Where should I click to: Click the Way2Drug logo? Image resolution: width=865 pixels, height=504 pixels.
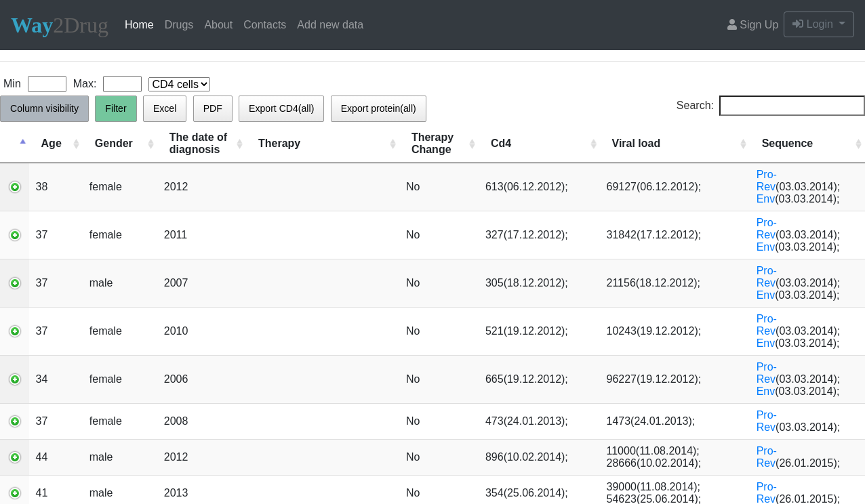coord(60,25)
